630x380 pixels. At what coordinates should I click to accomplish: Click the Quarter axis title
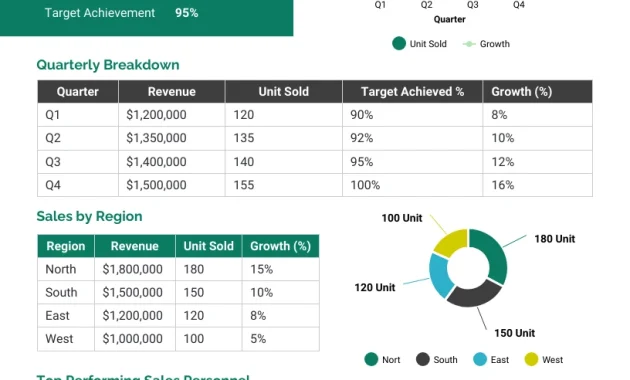pyautogui.click(x=450, y=19)
